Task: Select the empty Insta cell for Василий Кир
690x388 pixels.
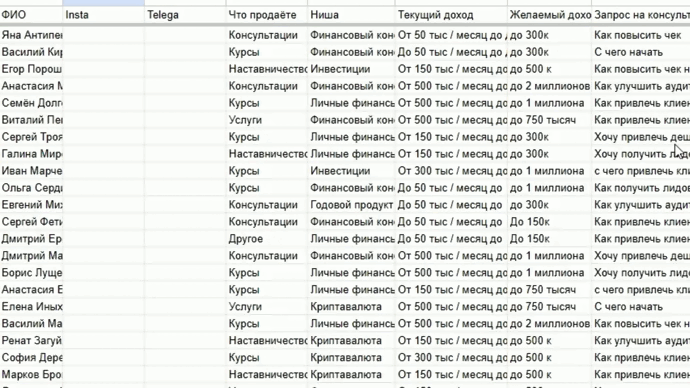Action: coord(104,52)
